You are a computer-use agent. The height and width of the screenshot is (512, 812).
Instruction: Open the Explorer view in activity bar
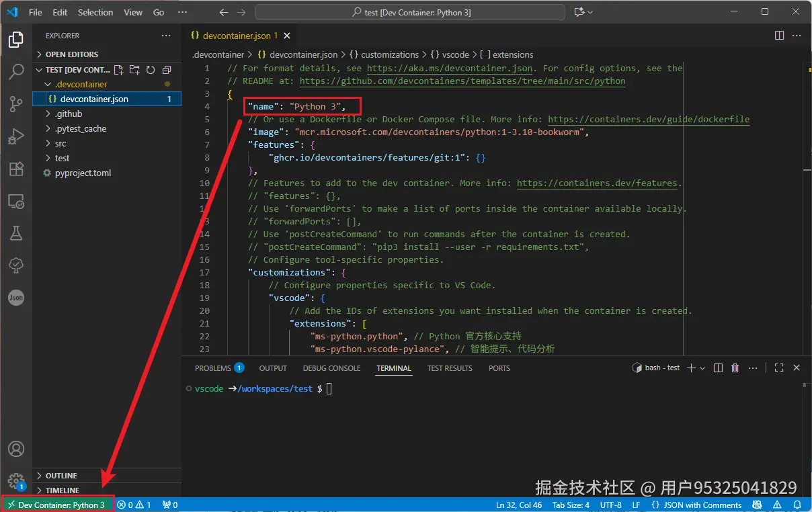point(16,40)
